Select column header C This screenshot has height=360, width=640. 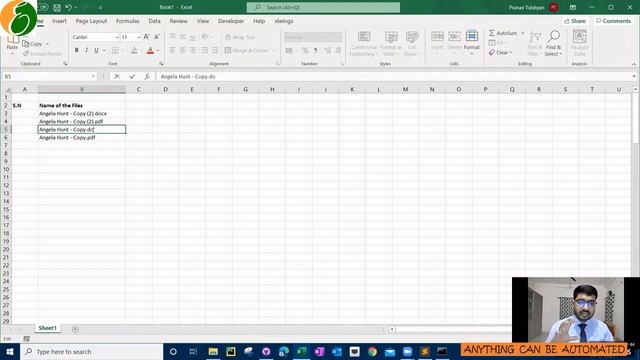click(138, 89)
